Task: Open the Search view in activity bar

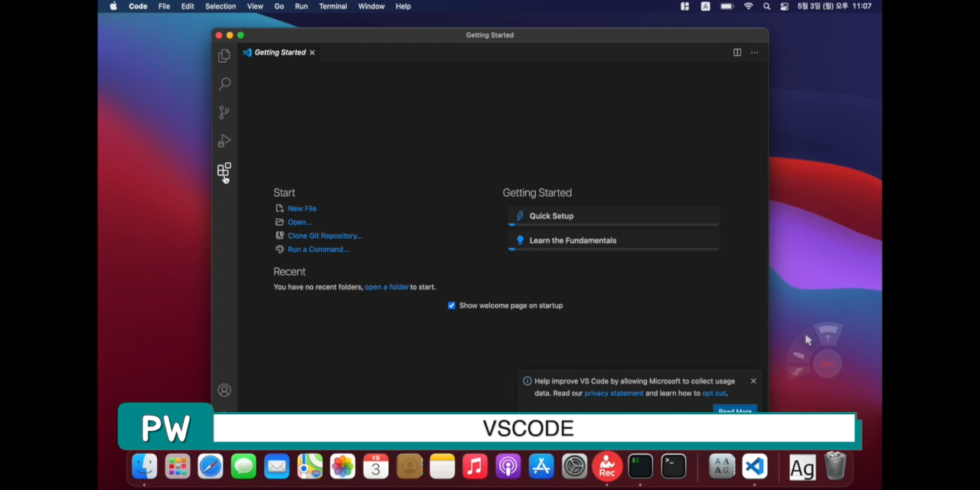Action: click(224, 83)
